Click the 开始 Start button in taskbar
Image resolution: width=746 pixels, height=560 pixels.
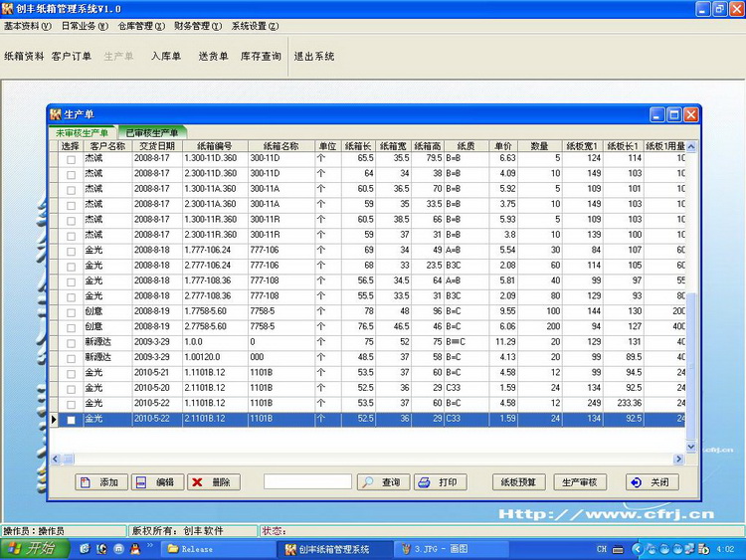(x=33, y=549)
